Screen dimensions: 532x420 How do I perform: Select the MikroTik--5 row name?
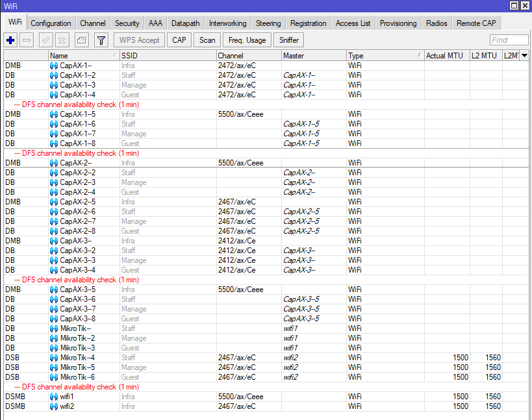point(78,367)
